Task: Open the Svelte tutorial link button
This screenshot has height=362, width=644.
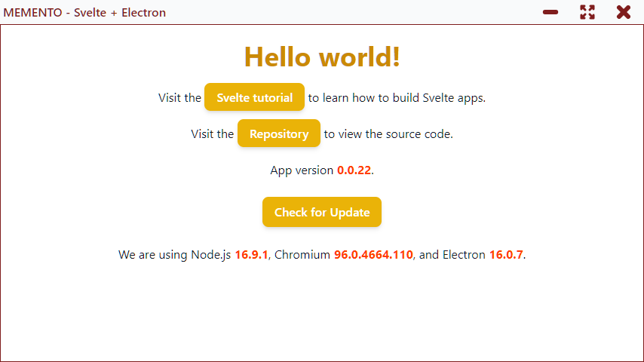Action: tap(254, 97)
